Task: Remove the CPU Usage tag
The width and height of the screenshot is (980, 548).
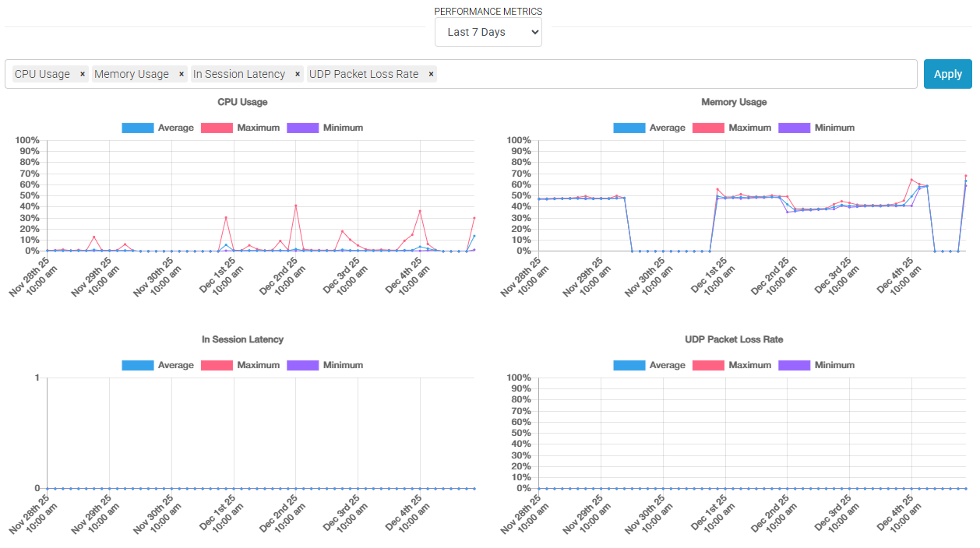Action: [83, 74]
